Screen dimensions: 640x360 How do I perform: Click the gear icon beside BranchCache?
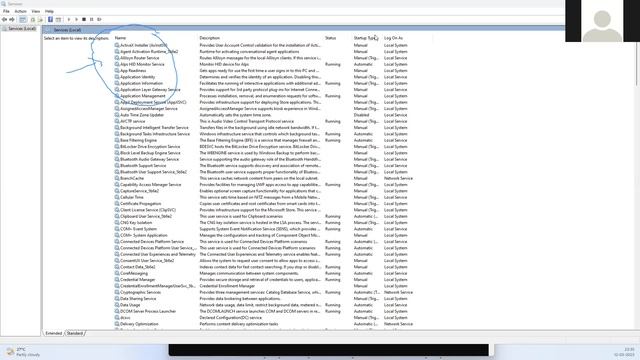117,178
